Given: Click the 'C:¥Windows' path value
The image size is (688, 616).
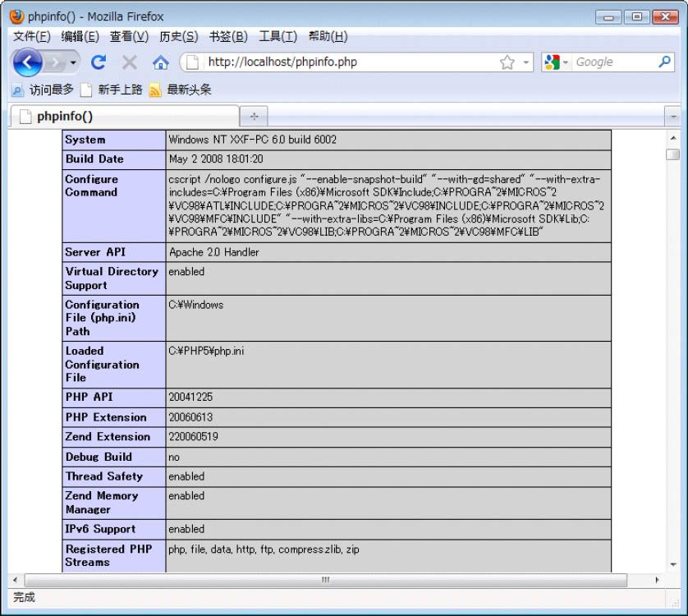Looking at the screenshot, I should (196, 305).
